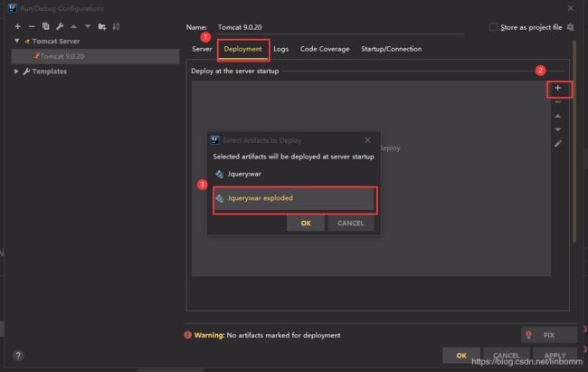Viewport: 588px width, 372px height.
Task: Open configuration defaults wrench icon
Action: [60, 26]
